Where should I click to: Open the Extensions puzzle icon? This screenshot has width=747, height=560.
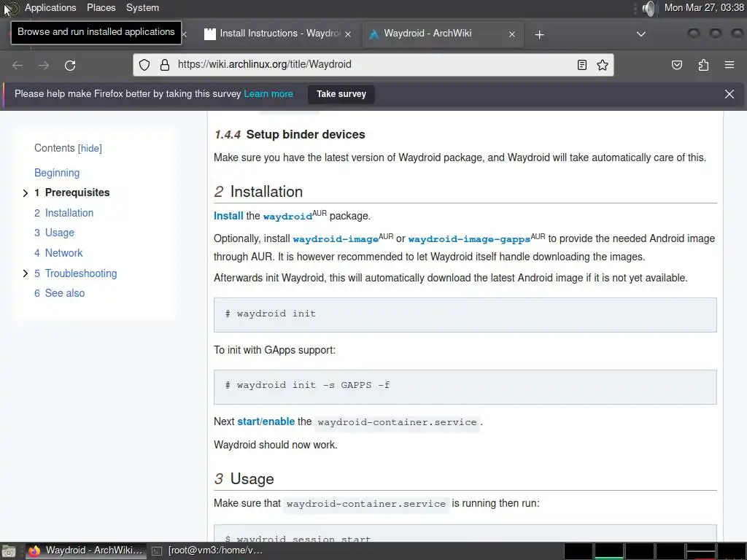coord(703,65)
